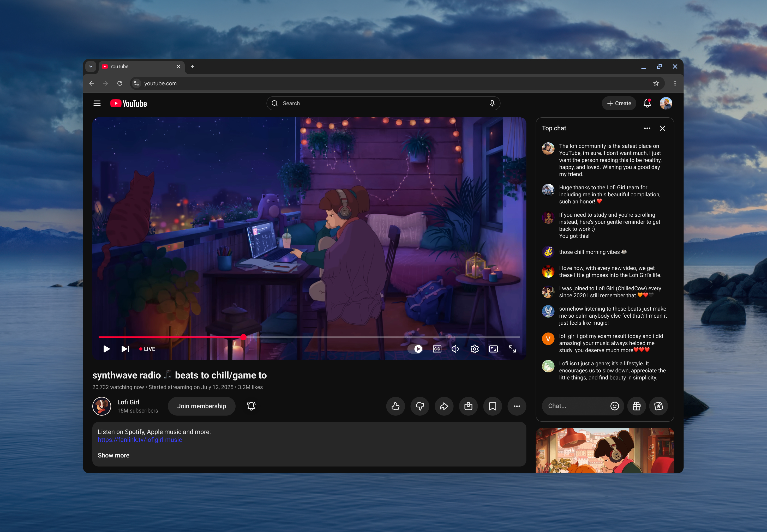Viewport: 767px width, 532px height.
Task: Enter fullscreen mode in player
Action: point(512,349)
